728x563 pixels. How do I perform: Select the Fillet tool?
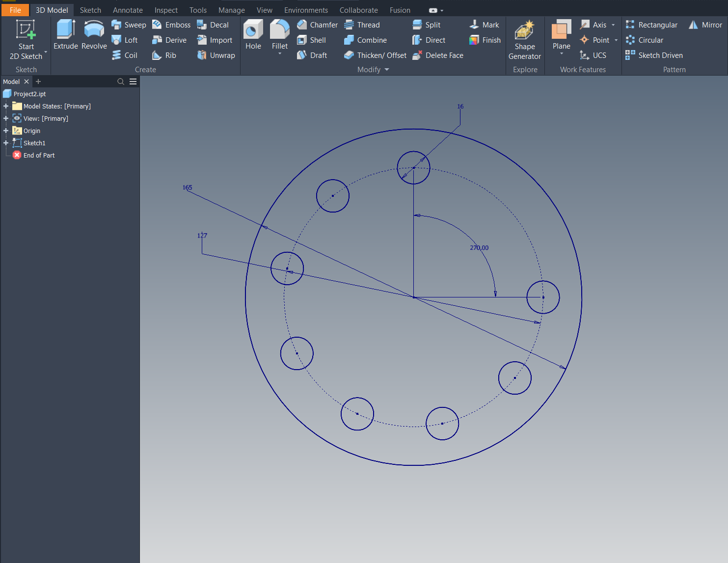coord(280,35)
